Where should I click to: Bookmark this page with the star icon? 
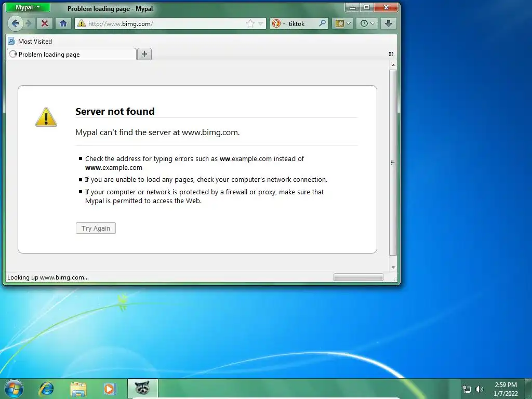point(250,23)
